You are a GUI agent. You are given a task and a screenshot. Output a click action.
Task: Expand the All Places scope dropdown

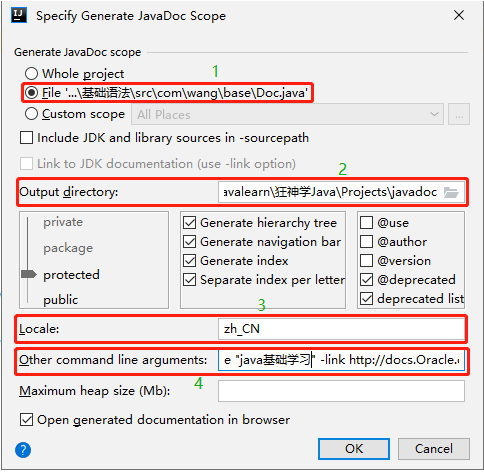287,114
